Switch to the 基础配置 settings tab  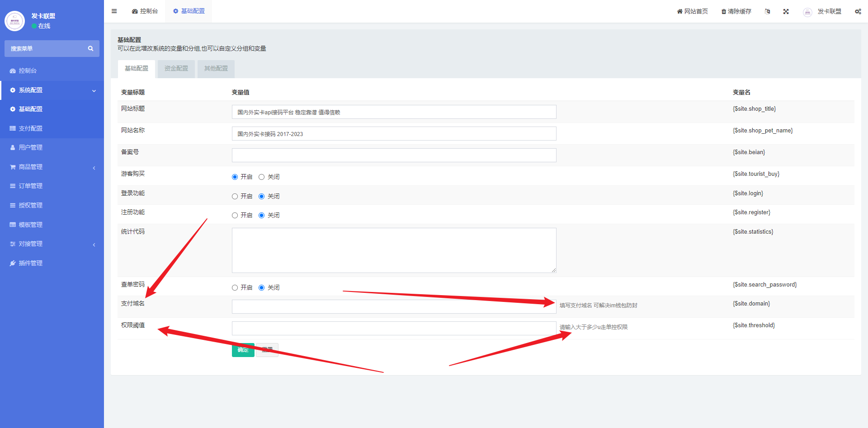point(137,69)
